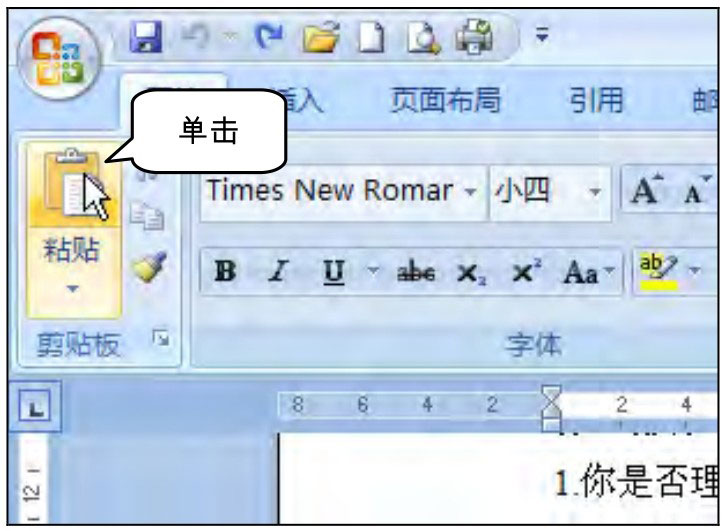Click the paste clipboard icon

coord(74,184)
